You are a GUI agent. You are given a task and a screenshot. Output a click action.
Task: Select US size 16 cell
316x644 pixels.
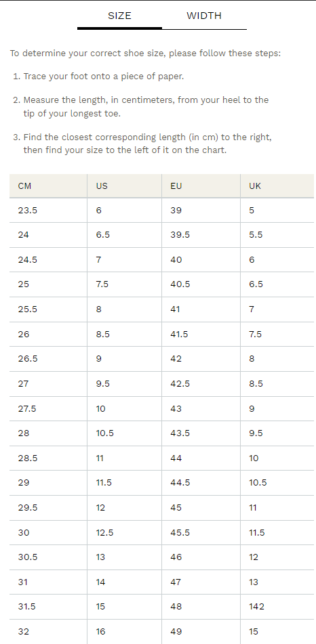tap(124, 632)
